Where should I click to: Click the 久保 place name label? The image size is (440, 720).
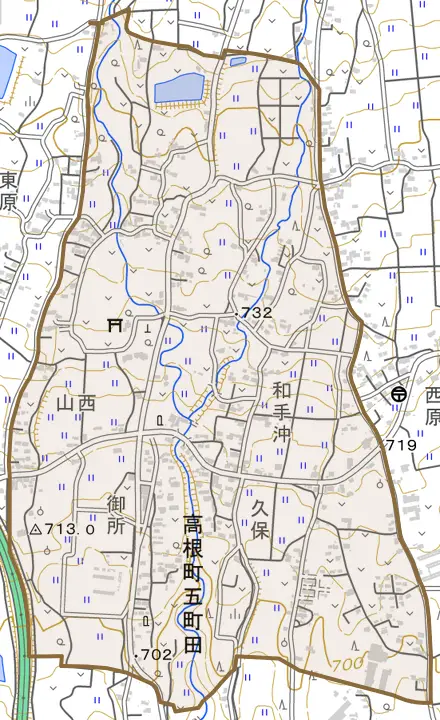pos(260,519)
